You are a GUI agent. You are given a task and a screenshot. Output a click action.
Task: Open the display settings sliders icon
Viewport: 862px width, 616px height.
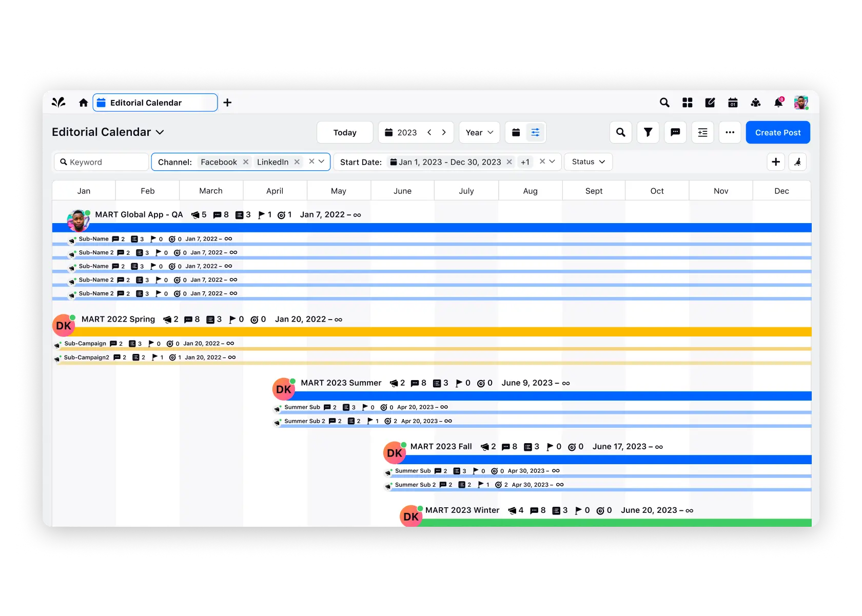535,132
